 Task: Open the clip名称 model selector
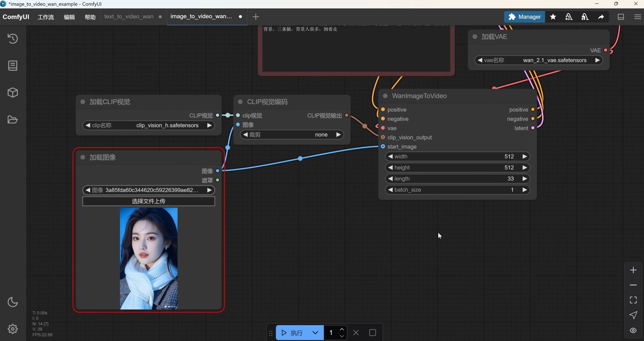point(149,125)
